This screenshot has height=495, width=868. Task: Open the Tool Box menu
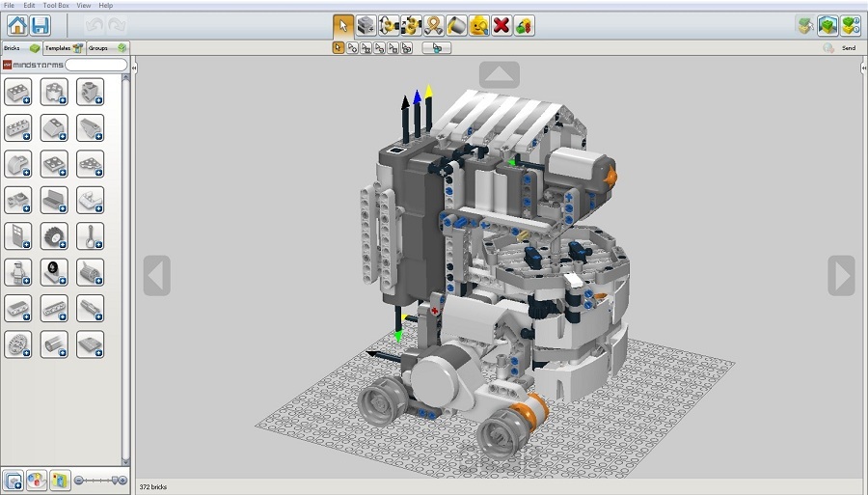(x=56, y=5)
